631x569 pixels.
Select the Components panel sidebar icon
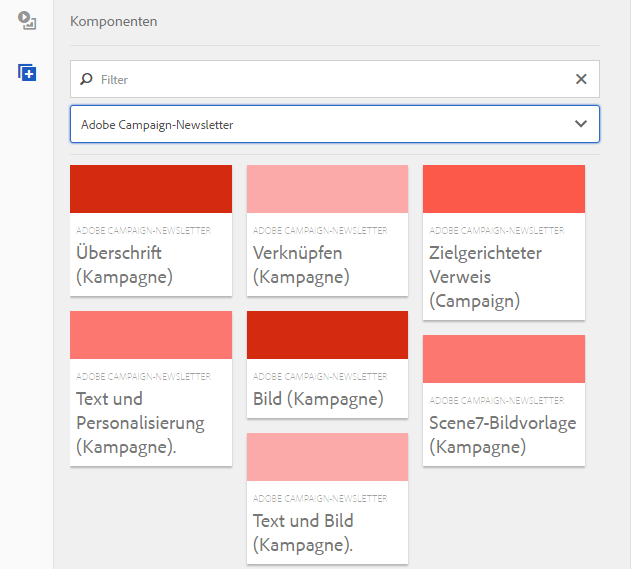27,73
